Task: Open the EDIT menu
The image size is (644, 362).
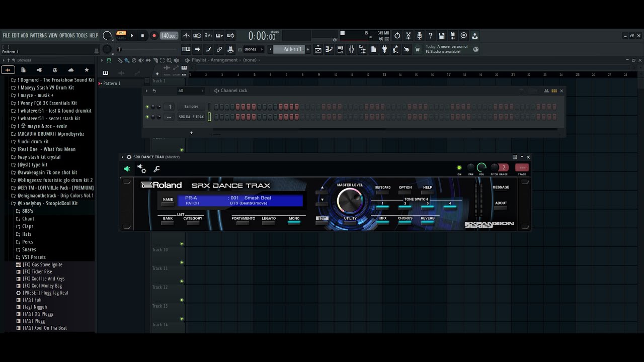Action: pos(16,36)
